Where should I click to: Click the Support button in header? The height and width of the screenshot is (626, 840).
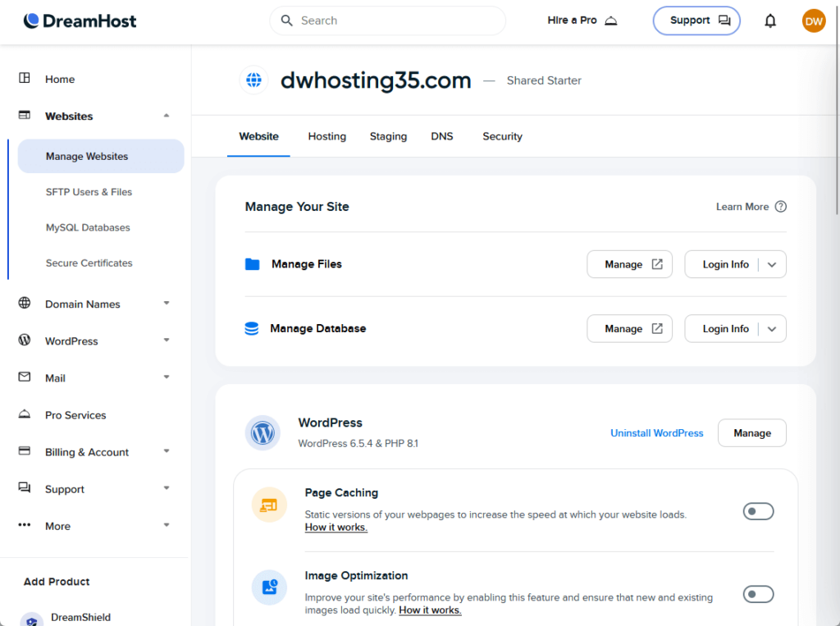point(696,21)
